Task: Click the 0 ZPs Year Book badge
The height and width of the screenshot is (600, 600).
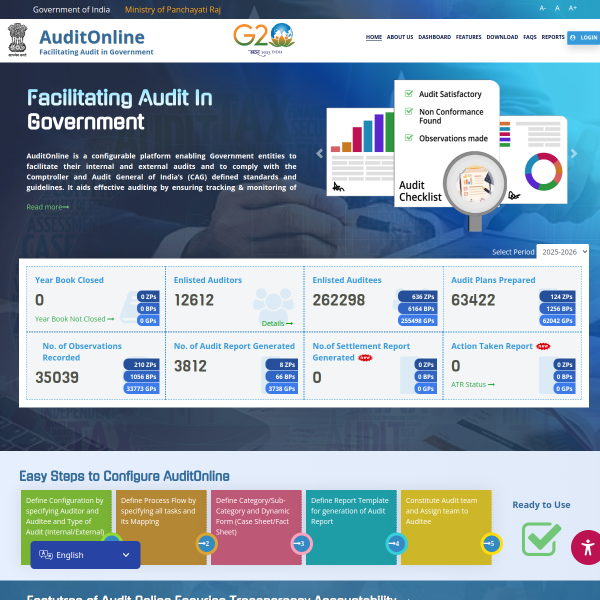Action: tap(148, 297)
